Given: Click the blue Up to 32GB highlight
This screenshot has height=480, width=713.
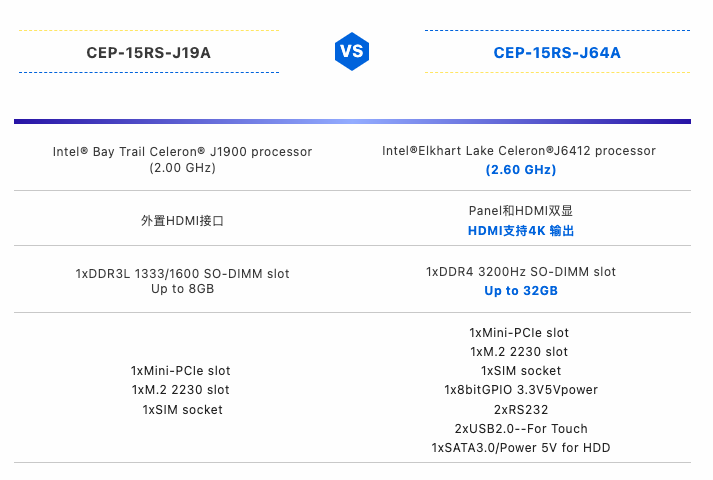Looking at the screenshot, I should 521,291.
